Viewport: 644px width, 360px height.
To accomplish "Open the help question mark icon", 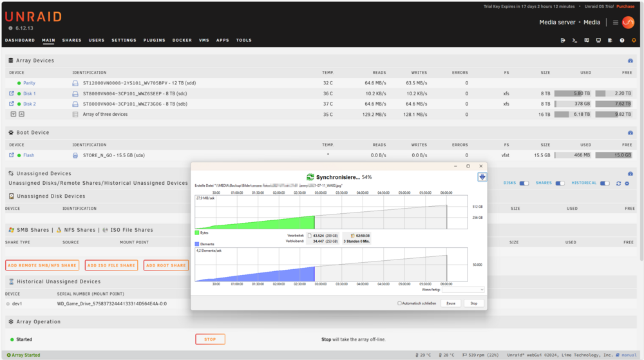I will click(x=622, y=40).
